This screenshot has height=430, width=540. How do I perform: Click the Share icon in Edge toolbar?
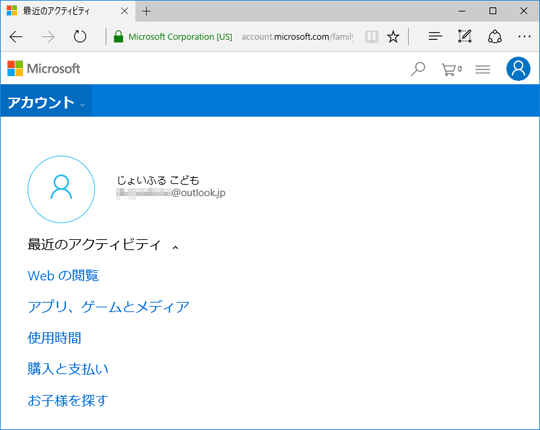click(x=495, y=36)
